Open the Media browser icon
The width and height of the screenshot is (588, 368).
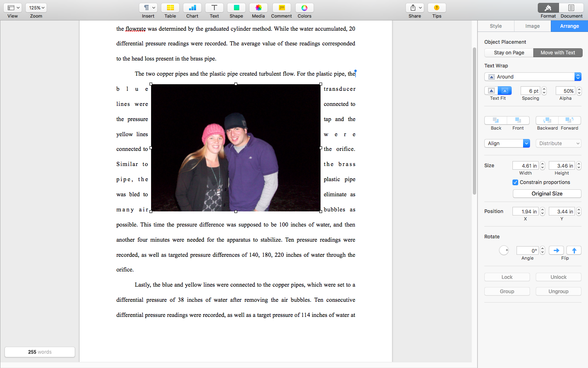pos(258,8)
